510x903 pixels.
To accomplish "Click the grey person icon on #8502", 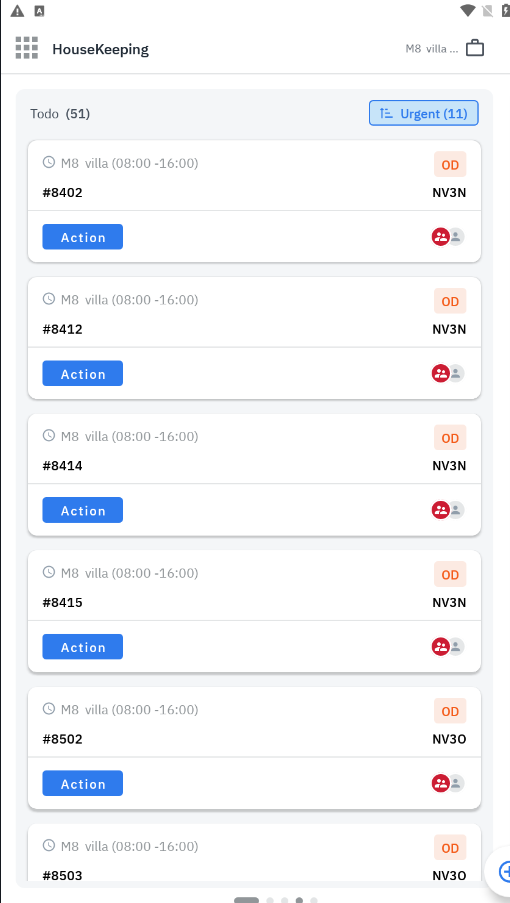I will click(456, 783).
